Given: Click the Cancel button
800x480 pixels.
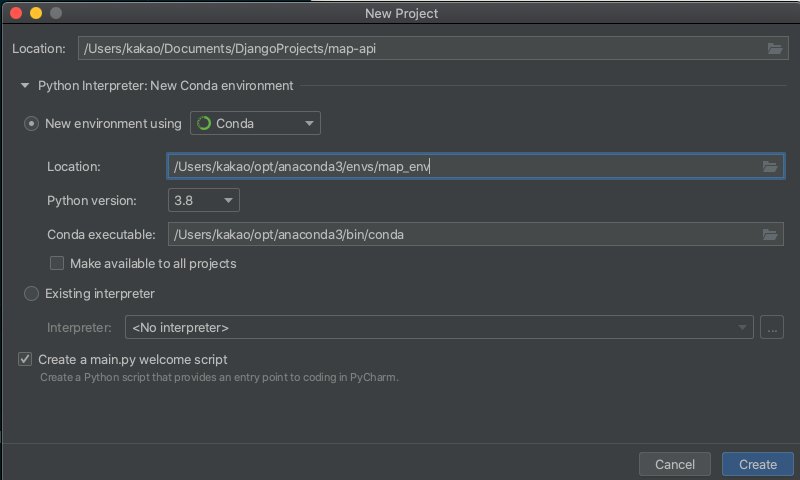Looking at the screenshot, I should [x=674, y=464].
